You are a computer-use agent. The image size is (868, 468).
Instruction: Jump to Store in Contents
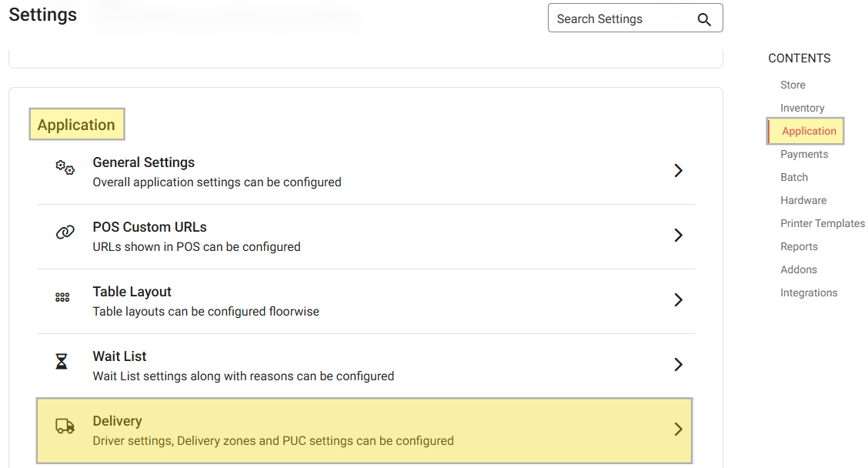(793, 85)
